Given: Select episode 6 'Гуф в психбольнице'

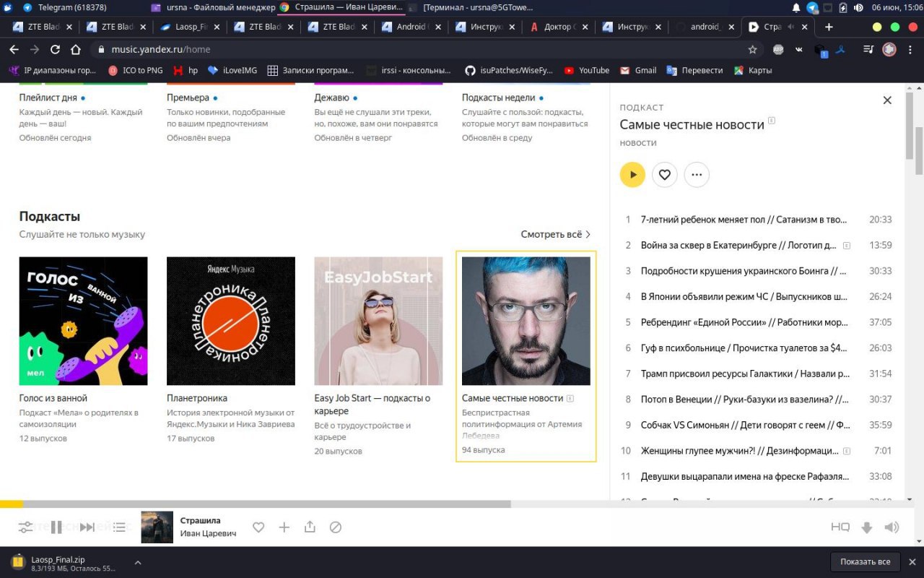Looking at the screenshot, I should pyautogui.click(x=757, y=348).
